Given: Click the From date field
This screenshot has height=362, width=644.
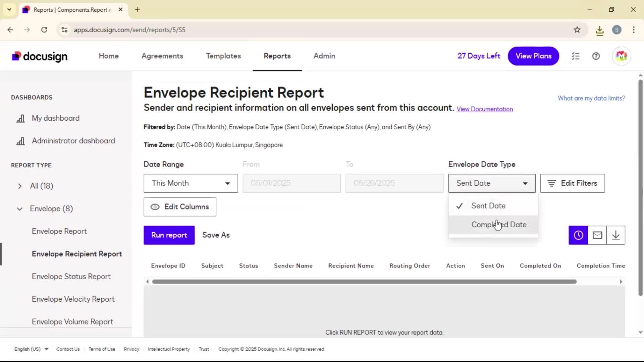Looking at the screenshot, I should click(x=291, y=183).
